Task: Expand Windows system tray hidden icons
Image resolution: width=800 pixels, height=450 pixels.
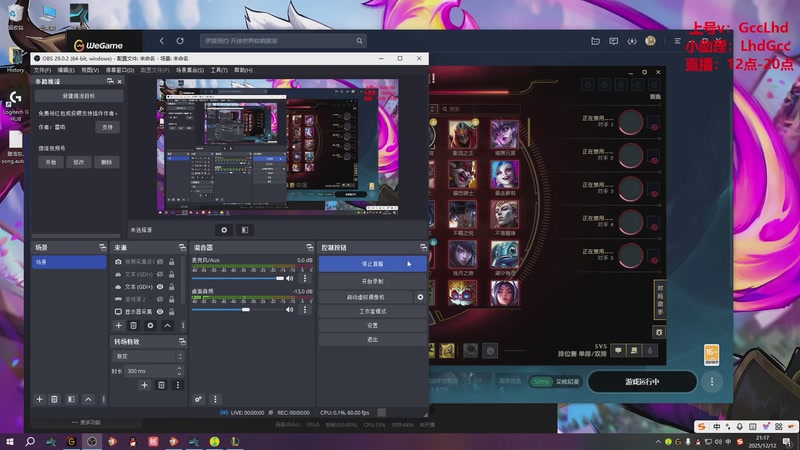Action: click(x=658, y=442)
